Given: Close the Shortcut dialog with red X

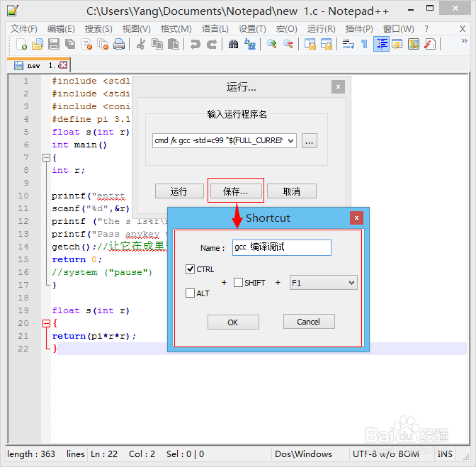Looking at the screenshot, I should click(x=357, y=218).
